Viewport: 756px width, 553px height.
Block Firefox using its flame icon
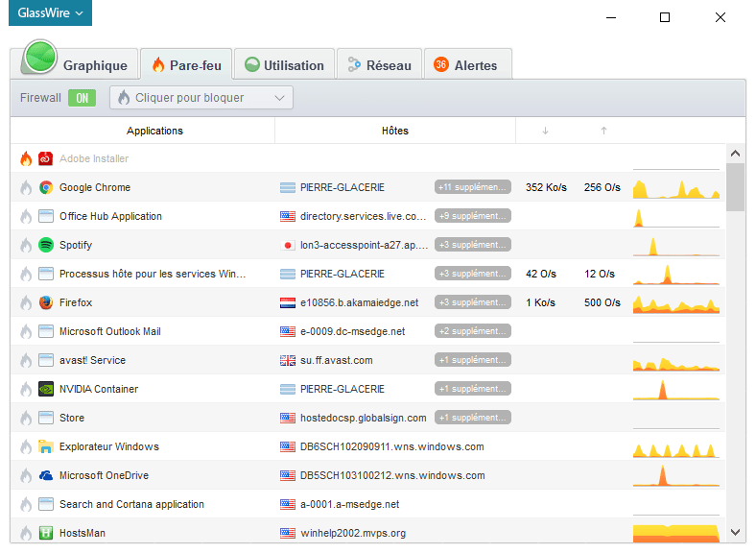click(26, 302)
